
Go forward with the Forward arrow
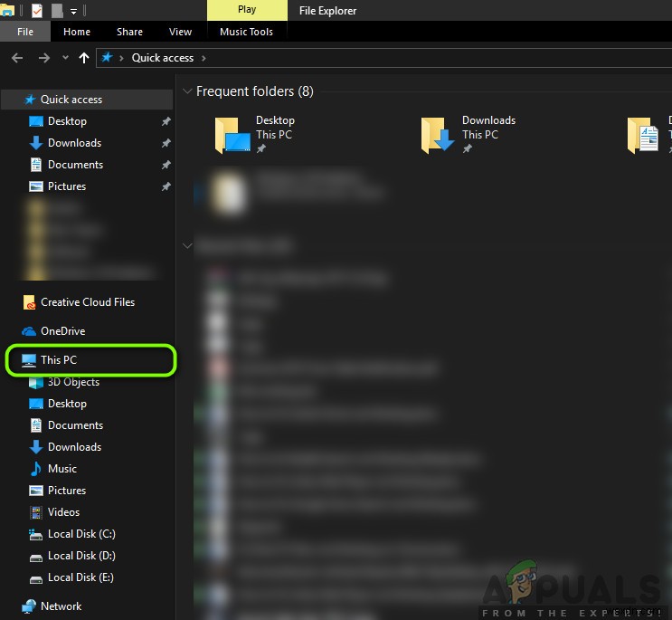(43, 58)
